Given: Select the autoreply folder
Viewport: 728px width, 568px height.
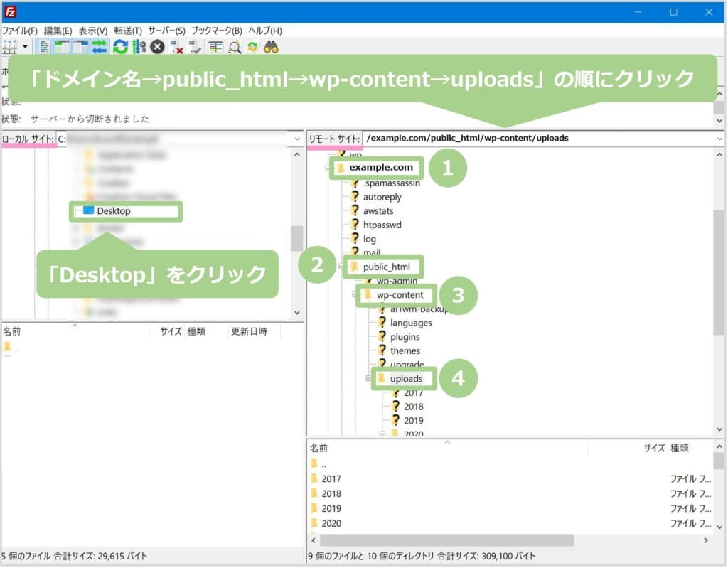Looking at the screenshot, I should [382, 198].
